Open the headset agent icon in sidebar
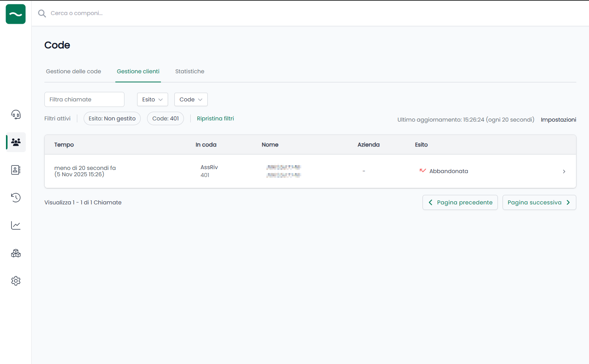Screen dimensions: 589x364 coord(16,115)
